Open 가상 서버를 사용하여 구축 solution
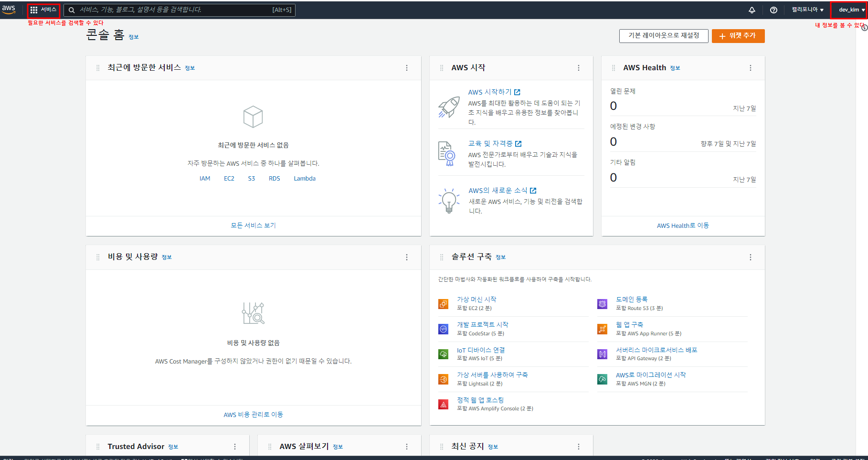Viewport: 868px width, 460px height. click(492, 375)
